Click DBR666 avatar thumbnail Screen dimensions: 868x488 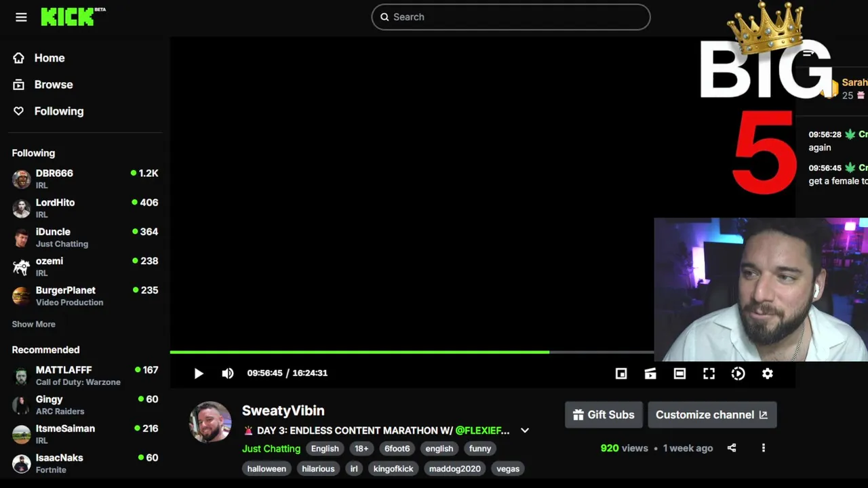point(22,179)
